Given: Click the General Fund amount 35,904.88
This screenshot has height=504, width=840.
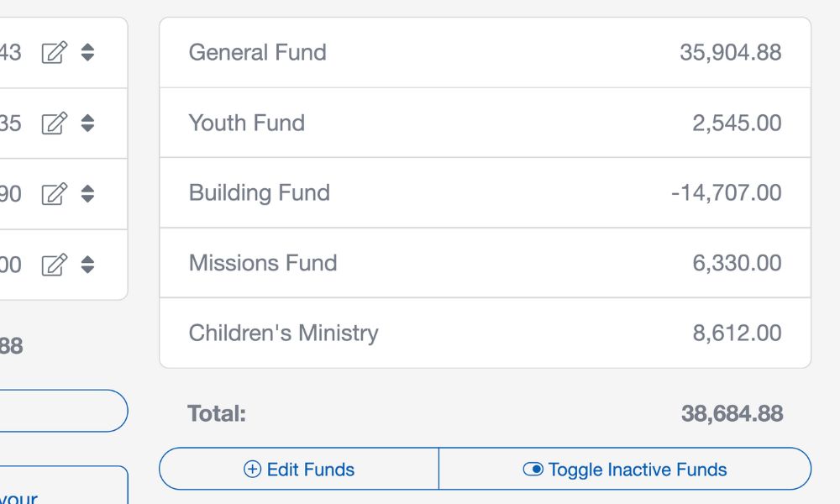Looking at the screenshot, I should coord(731,52).
